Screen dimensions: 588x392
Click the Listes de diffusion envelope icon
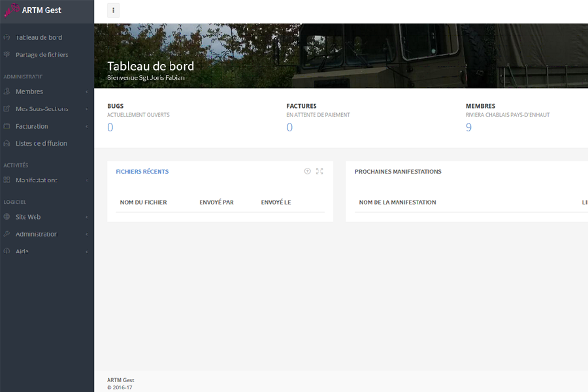pyautogui.click(x=7, y=143)
